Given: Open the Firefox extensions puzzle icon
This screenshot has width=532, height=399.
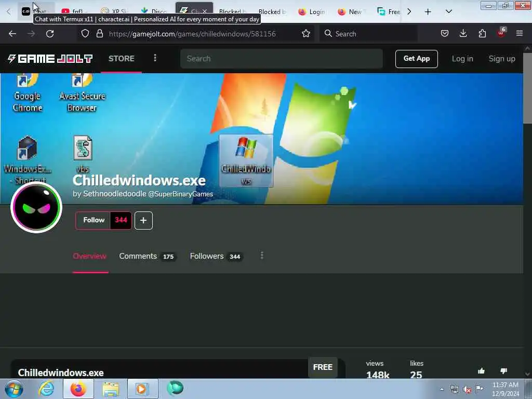Looking at the screenshot, I should click(x=482, y=34).
